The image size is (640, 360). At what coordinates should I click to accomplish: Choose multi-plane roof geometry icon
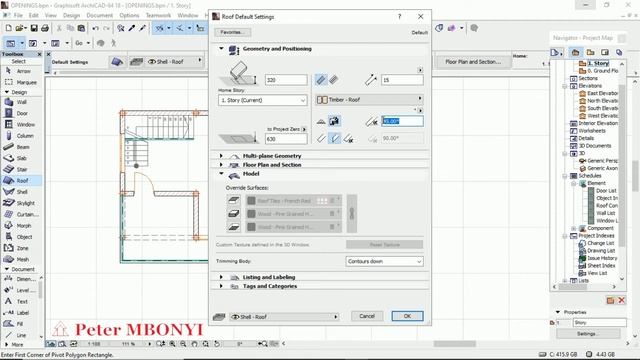click(x=334, y=121)
